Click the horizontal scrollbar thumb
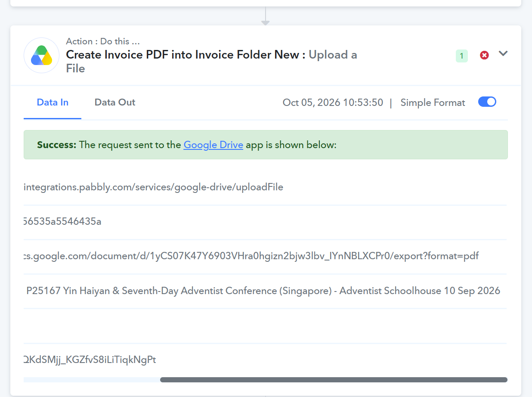The image size is (532, 397). 334,380
